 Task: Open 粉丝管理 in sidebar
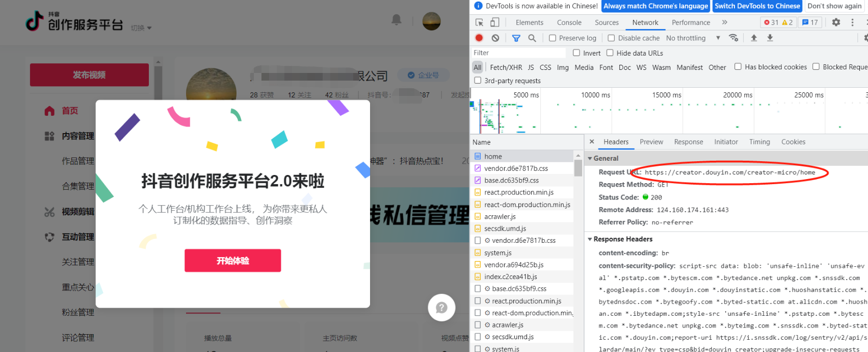click(78, 312)
